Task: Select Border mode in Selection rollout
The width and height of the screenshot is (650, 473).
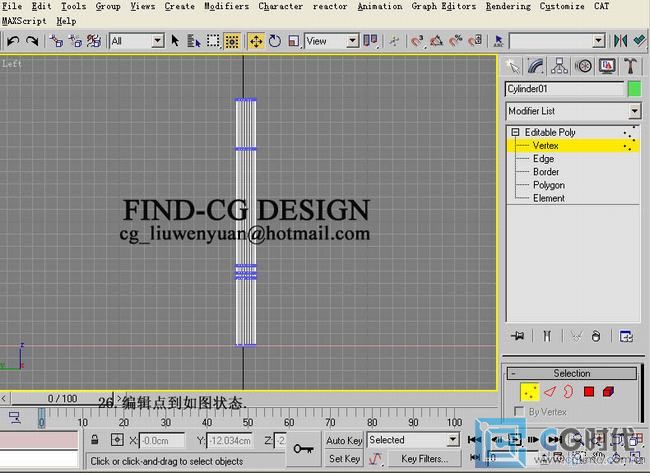Action: (x=568, y=392)
